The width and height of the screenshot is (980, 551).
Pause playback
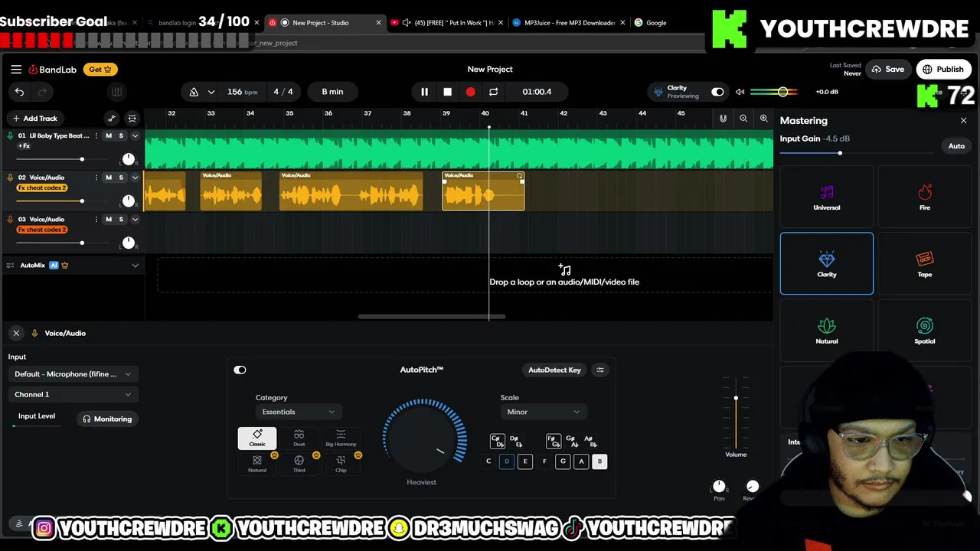(424, 92)
